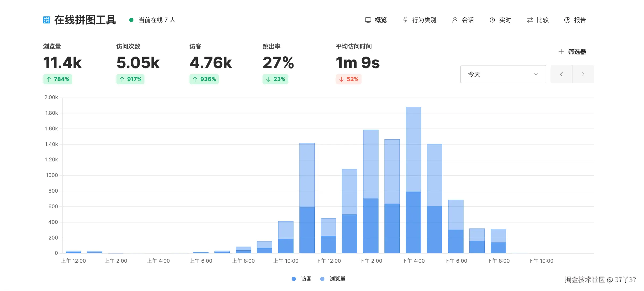Click the 筛选器 add filter button
The height and width of the screenshot is (291, 644).
coord(577,52)
